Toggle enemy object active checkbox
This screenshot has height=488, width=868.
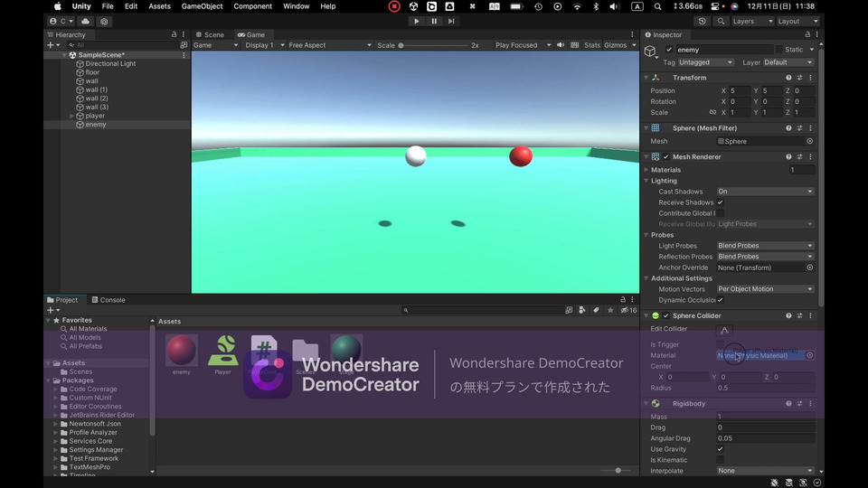(669, 49)
